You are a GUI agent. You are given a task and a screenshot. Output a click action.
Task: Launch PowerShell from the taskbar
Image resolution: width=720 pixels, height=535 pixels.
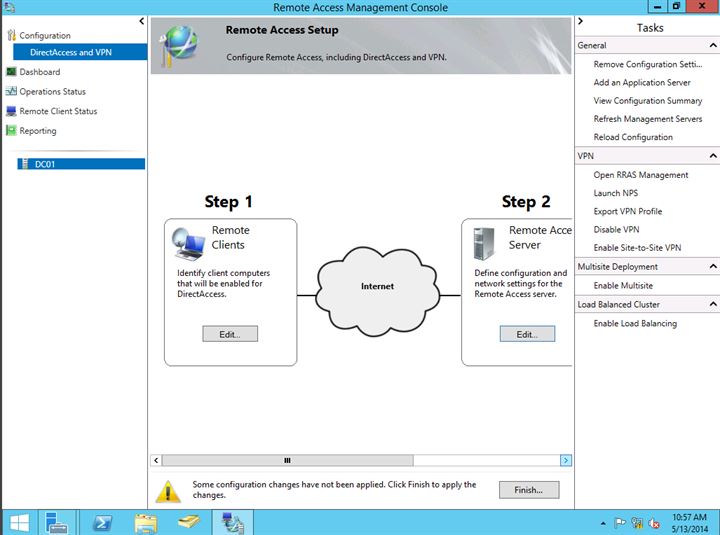(x=101, y=521)
